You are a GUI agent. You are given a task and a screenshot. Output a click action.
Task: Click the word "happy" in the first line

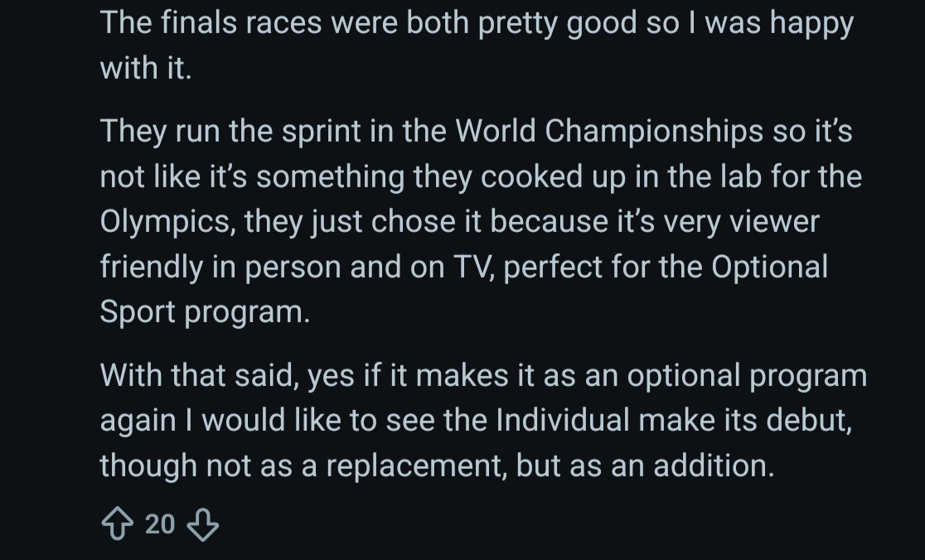point(811,23)
